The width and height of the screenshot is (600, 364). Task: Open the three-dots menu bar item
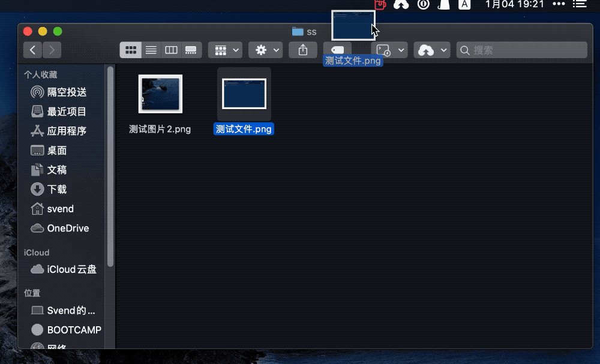click(559, 4)
